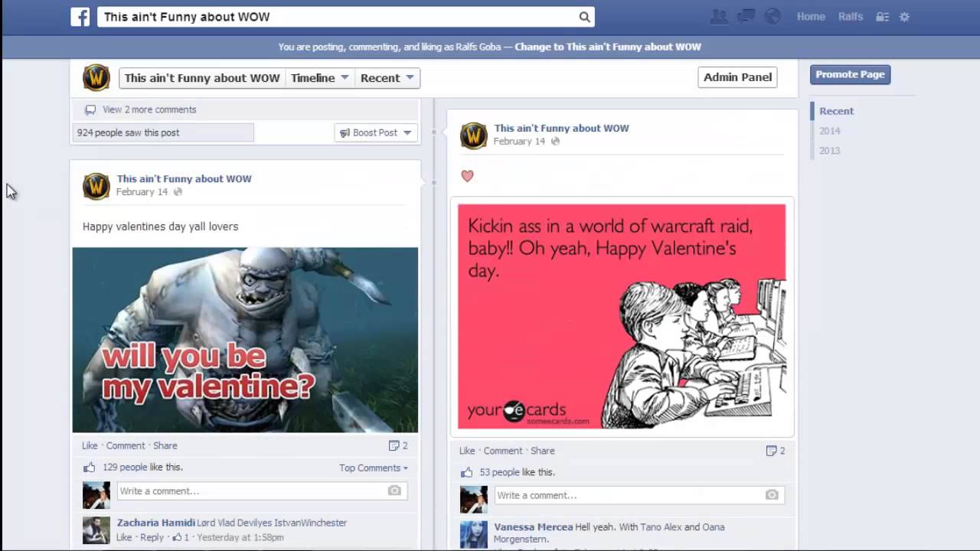Screen dimensions: 980x551
Task: Open the Timeline dropdown
Action: [320, 78]
